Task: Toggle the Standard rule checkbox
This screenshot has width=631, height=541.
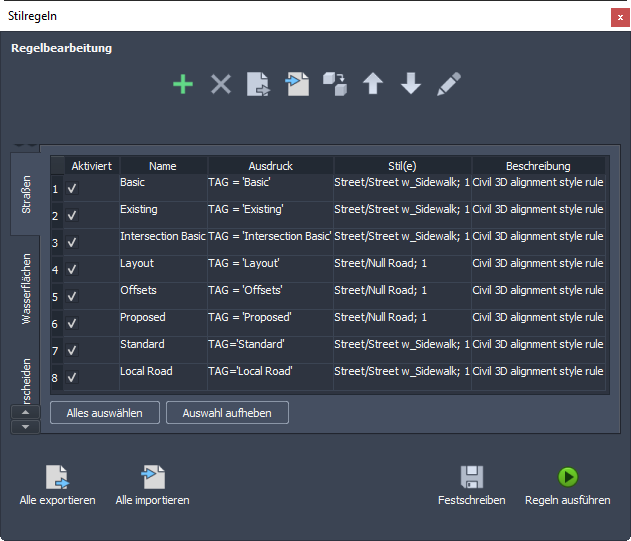Action: click(x=72, y=350)
